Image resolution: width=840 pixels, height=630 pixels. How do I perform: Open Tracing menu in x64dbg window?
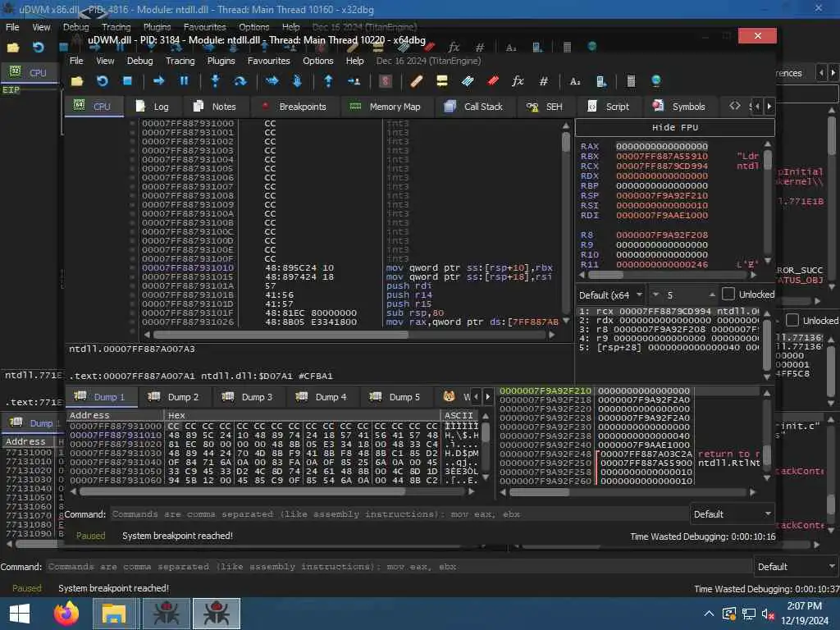pos(180,61)
